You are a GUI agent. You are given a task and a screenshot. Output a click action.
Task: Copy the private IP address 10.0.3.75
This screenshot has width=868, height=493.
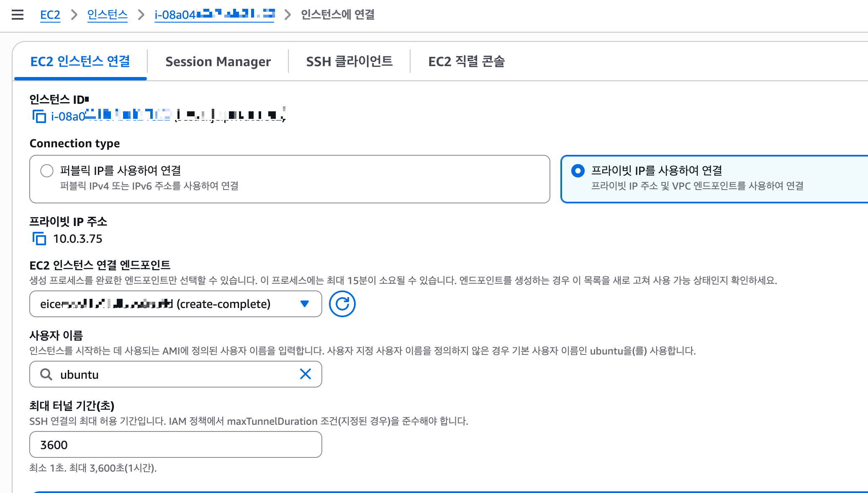coord(39,239)
